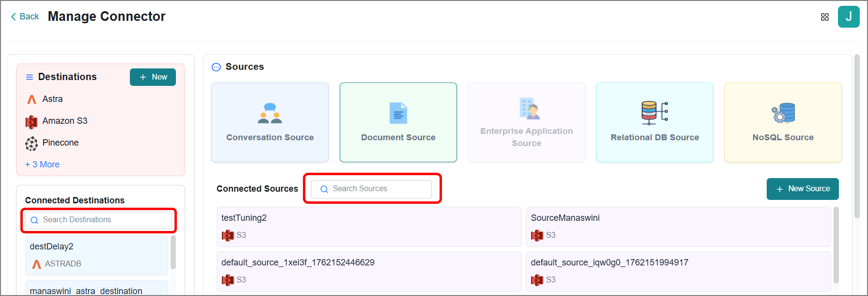Click the magnifier in Search Destinations
The width and height of the screenshot is (868, 296).
click(34, 220)
